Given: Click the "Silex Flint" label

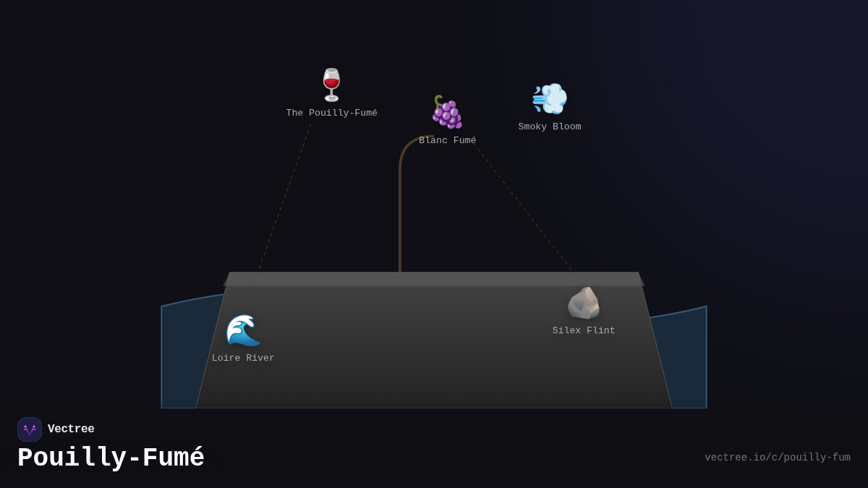Looking at the screenshot, I should (584, 331).
